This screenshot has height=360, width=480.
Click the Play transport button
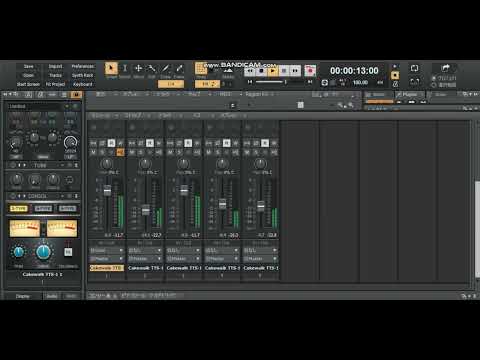point(273,71)
